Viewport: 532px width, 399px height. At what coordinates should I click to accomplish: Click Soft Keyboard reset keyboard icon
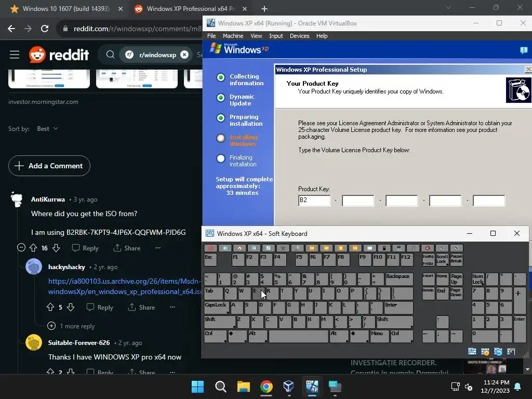pyautogui.click(x=498, y=352)
